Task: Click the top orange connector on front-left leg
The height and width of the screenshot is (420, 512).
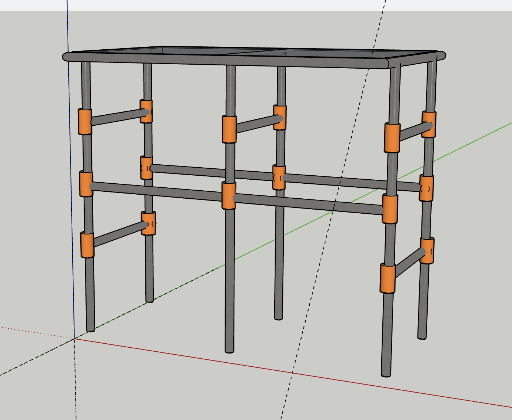Action: point(85,122)
